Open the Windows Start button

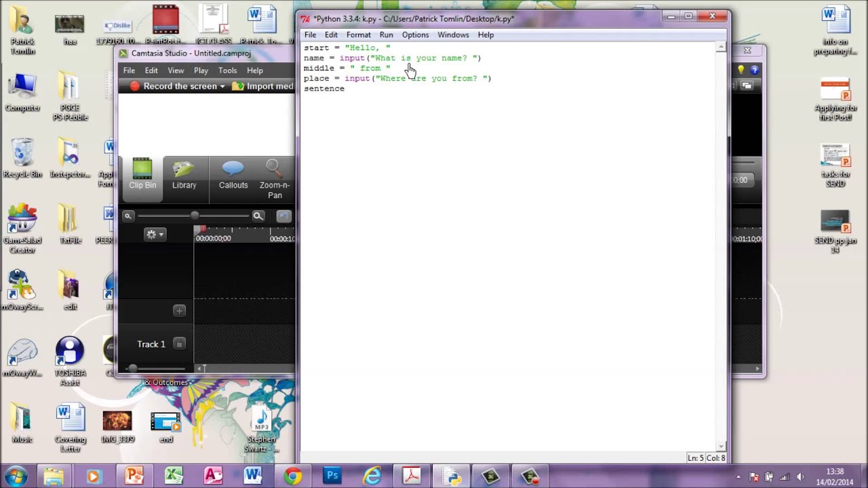(x=16, y=475)
